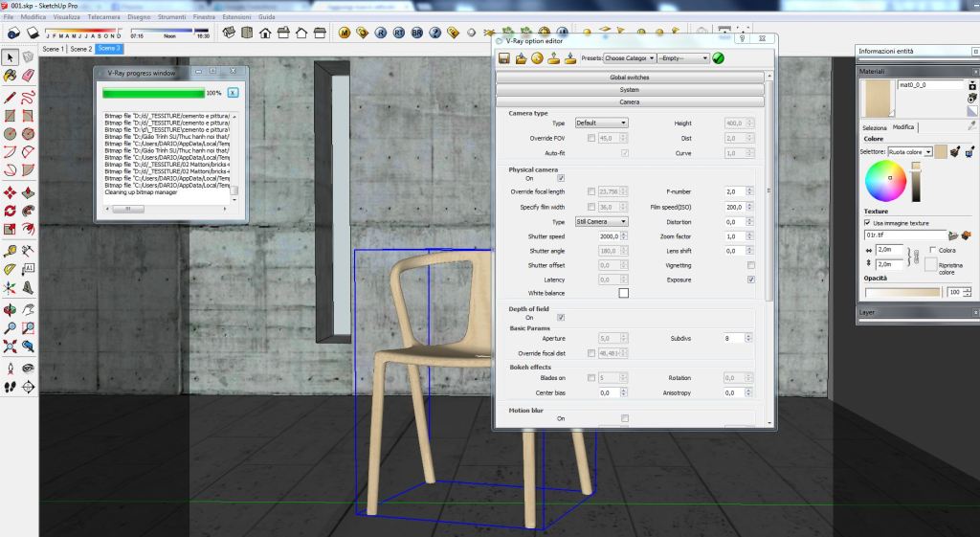Open the Still Camera type dropdown
Image resolution: width=980 pixels, height=537 pixels.
[601, 221]
